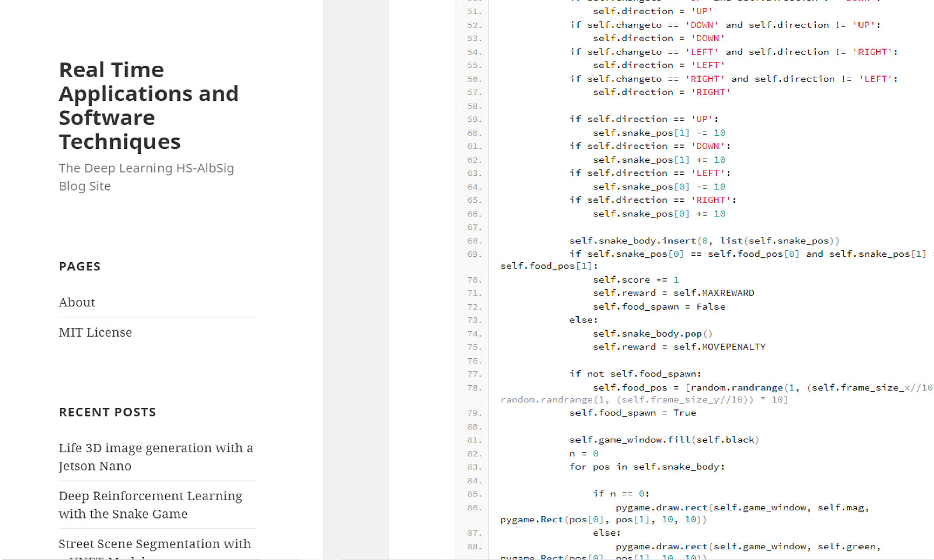Click the RECENT POSTS sidebar heading
This screenshot has height=560, width=934.
(x=107, y=412)
